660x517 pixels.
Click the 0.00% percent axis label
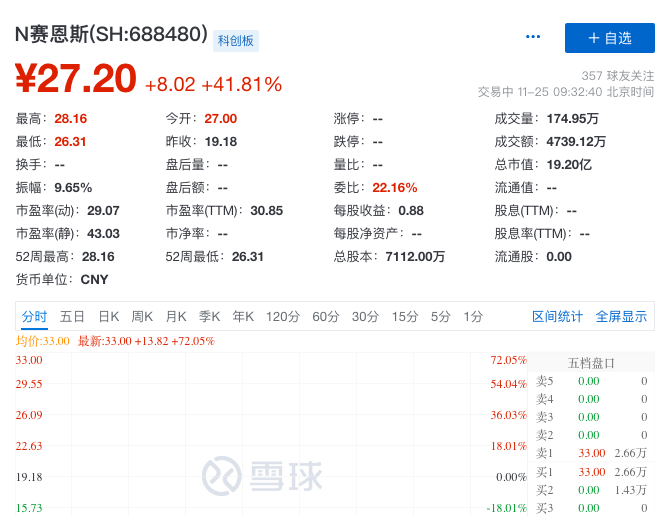[511, 477]
